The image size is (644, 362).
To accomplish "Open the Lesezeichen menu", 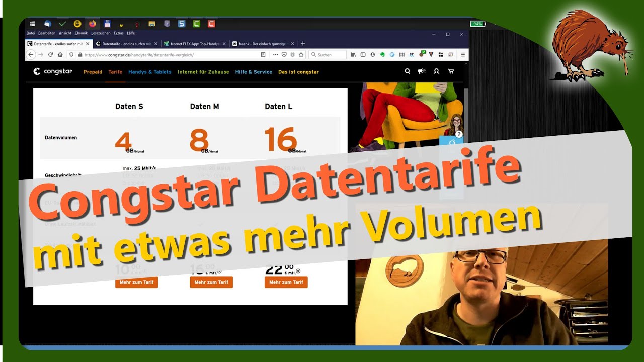I will [101, 33].
